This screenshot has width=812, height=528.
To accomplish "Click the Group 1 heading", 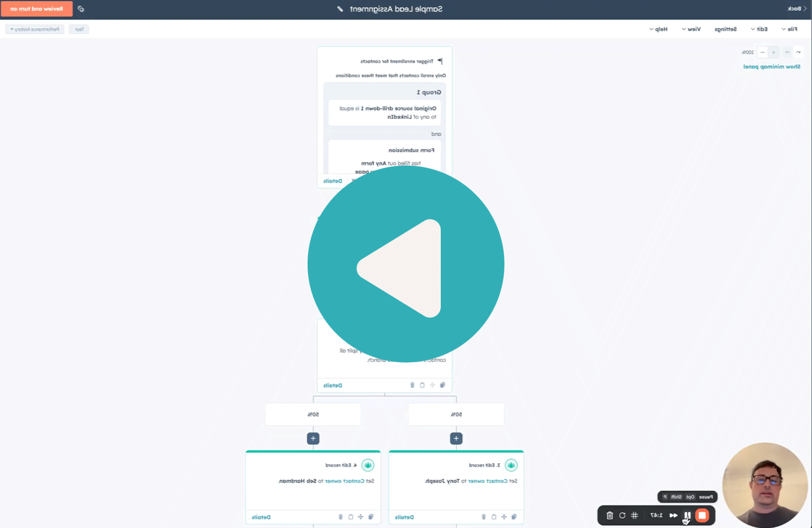I will tap(429, 92).
